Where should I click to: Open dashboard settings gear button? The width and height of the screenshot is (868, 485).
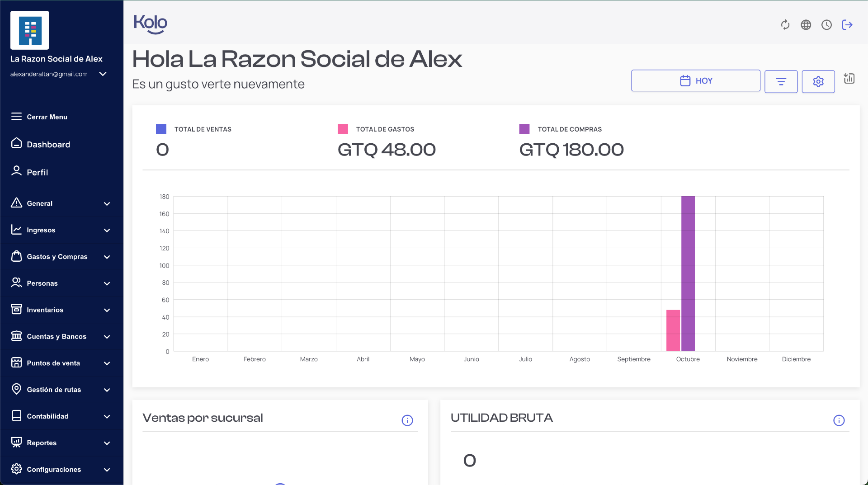tap(818, 81)
